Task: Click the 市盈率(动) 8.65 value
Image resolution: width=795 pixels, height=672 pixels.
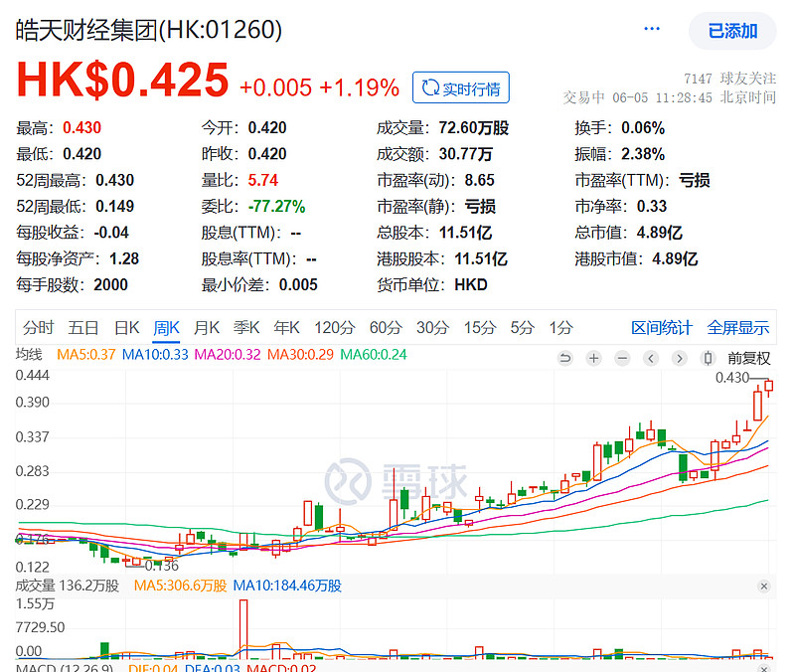Action: tap(480, 180)
